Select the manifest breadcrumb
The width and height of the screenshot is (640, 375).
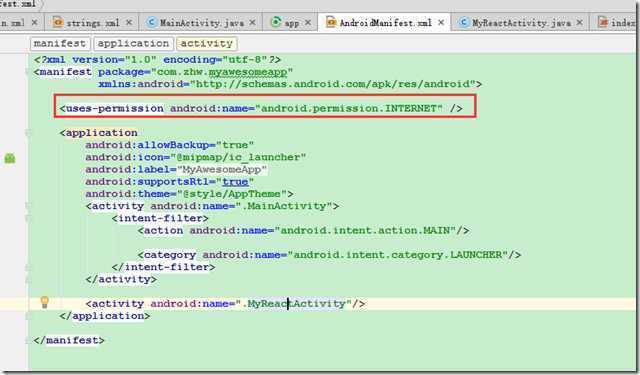point(60,43)
